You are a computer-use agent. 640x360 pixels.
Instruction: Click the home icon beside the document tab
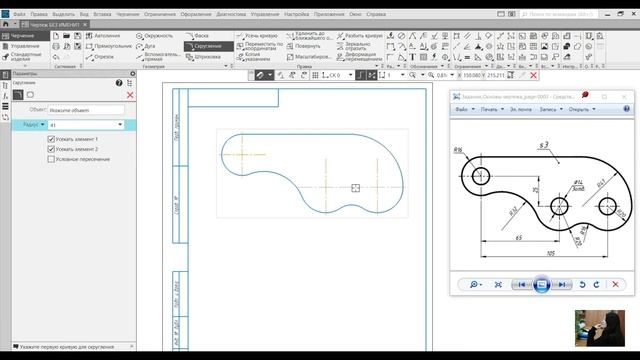tap(5, 24)
